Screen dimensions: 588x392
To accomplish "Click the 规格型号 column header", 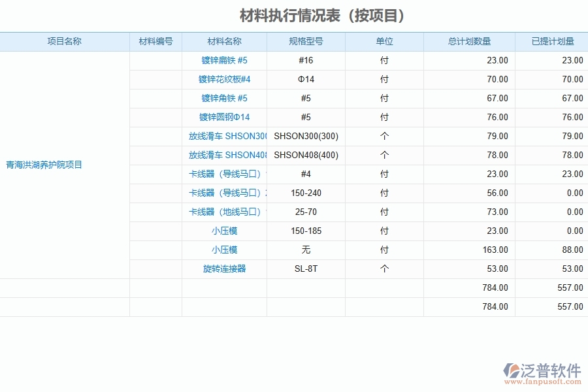I will tap(306, 41).
